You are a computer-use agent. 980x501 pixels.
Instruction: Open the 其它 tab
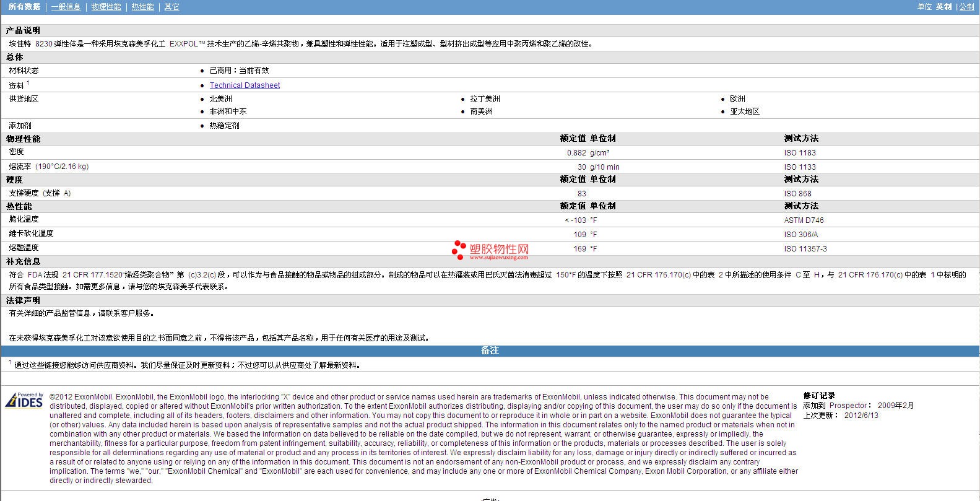(x=171, y=7)
